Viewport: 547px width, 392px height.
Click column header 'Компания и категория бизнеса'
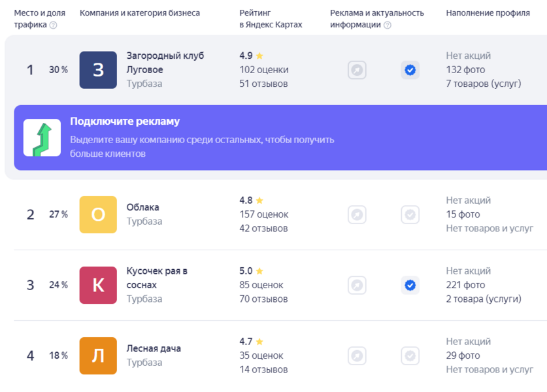click(140, 13)
